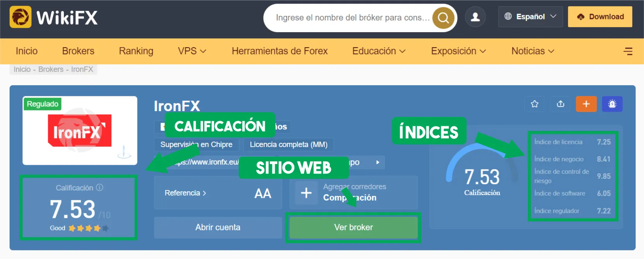This screenshot has width=644, height=259.
Task: Click the Licencia completa (MM) tag
Action: [288, 144]
